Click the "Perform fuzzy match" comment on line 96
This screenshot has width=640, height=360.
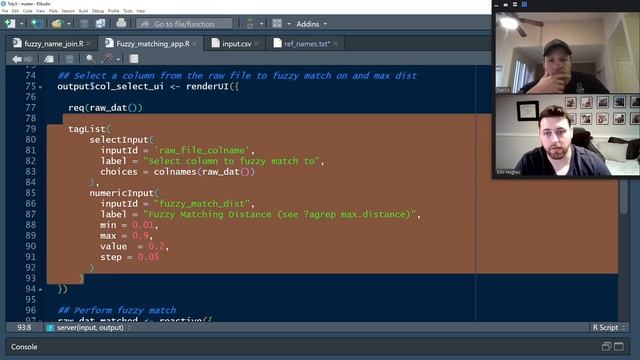117,310
